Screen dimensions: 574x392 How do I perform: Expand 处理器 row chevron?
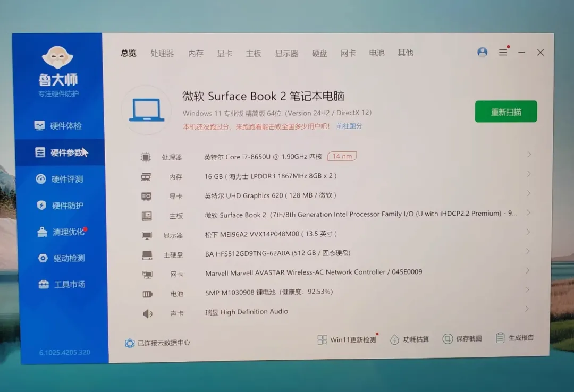pyautogui.click(x=529, y=155)
